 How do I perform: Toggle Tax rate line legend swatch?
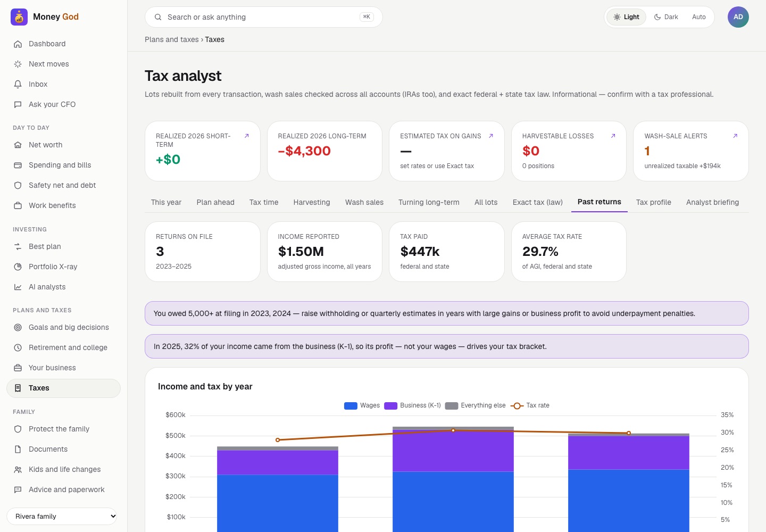tap(517, 405)
